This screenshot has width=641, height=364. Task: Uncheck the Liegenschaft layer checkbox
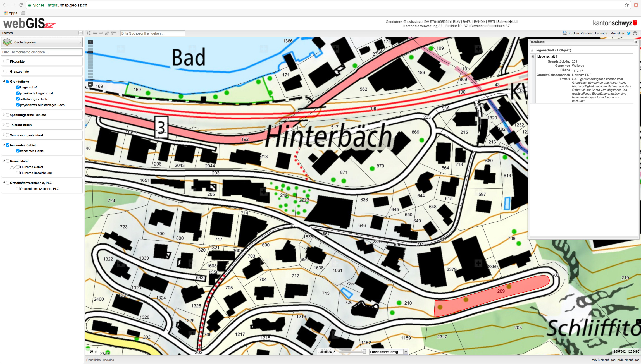[18, 87]
